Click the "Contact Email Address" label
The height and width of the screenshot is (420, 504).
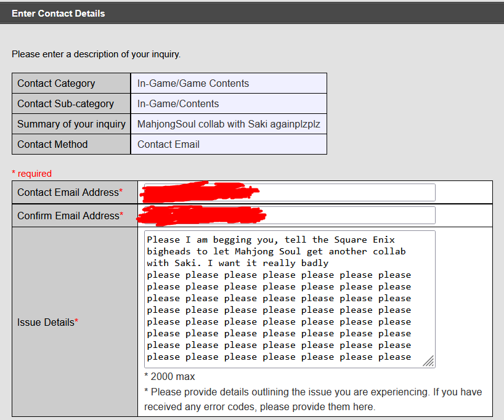coord(70,192)
